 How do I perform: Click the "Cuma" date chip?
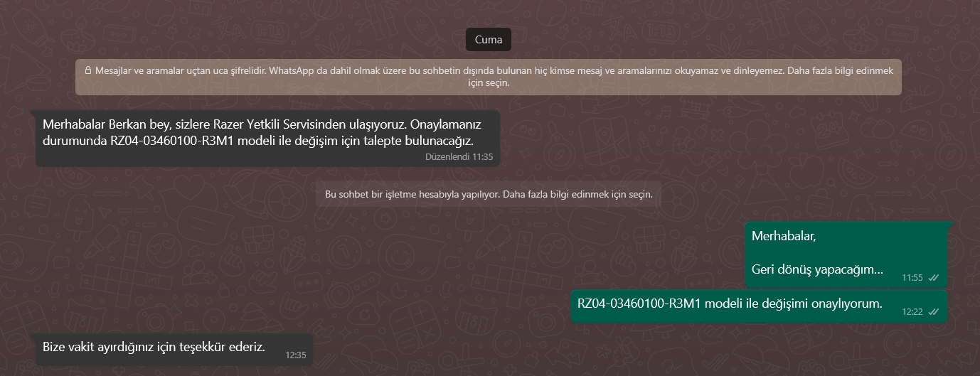[489, 40]
